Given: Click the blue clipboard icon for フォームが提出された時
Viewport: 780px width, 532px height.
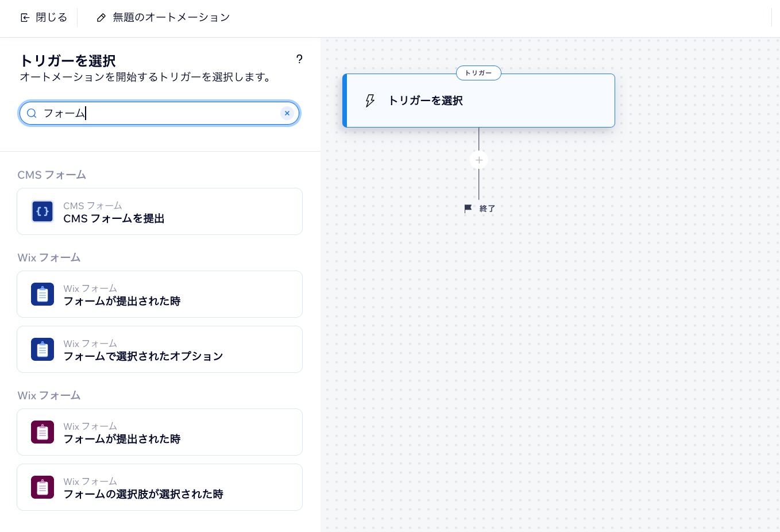Looking at the screenshot, I should [x=43, y=294].
